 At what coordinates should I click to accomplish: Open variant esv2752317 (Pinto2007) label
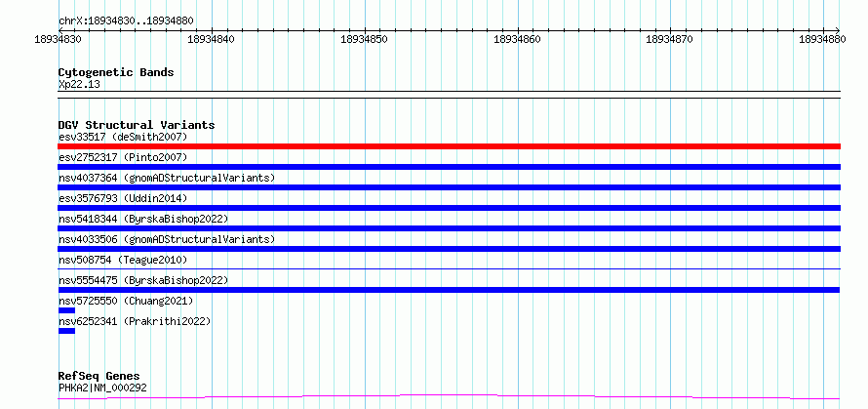click(123, 157)
